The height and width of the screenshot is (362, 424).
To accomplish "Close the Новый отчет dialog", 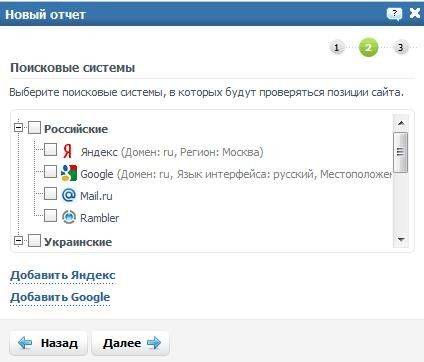I will pos(415,13).
